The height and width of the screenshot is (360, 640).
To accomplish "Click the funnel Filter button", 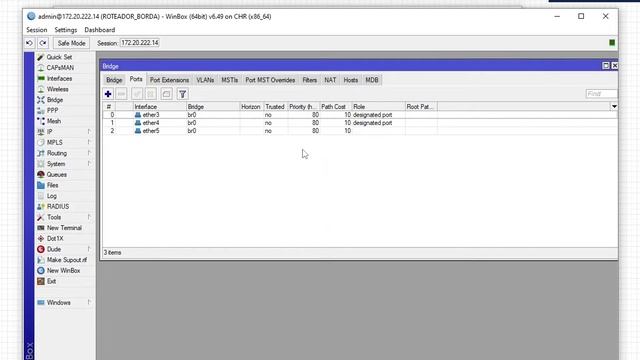I will point(182,94).
